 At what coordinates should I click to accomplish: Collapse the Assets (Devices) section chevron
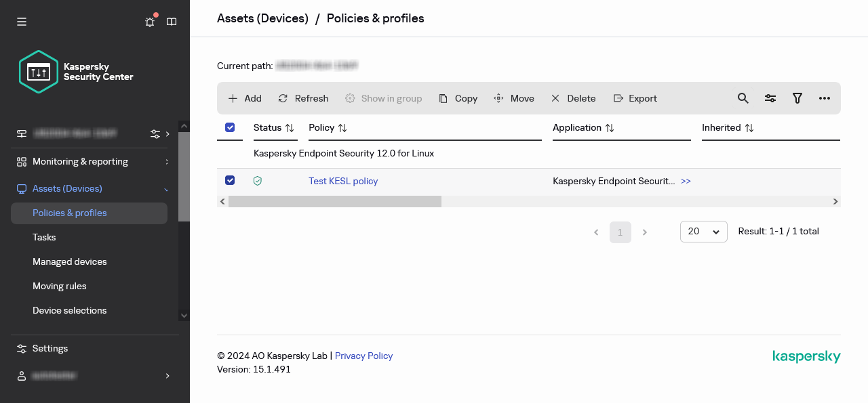(x=167, y=188)
